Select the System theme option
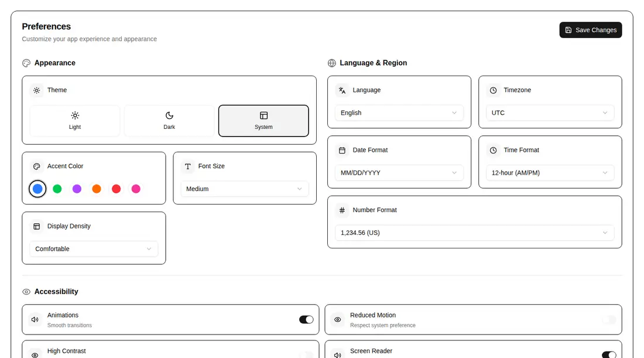This screenshot has width=644, height=358. pyautogui.click(x=263, y=121)
